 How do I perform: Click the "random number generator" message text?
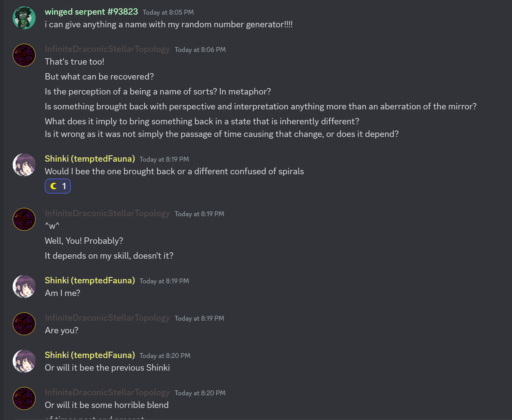click(x=169, y=24)
